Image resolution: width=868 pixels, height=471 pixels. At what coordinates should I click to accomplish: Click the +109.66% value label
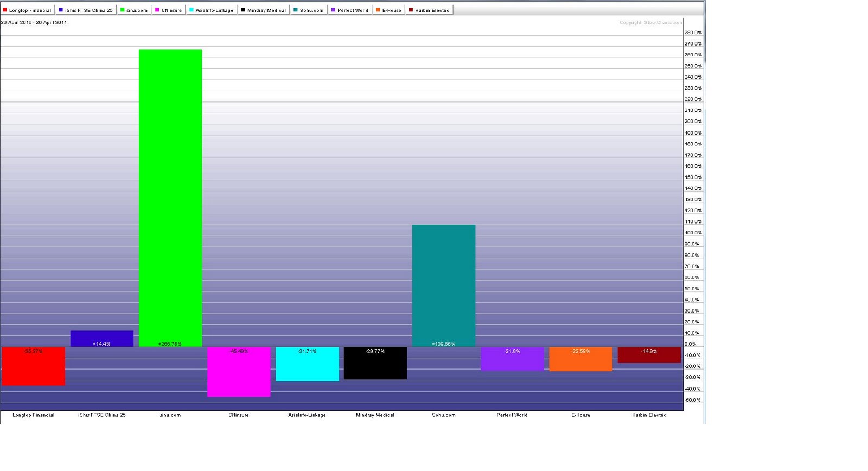(x=443, y=344)
